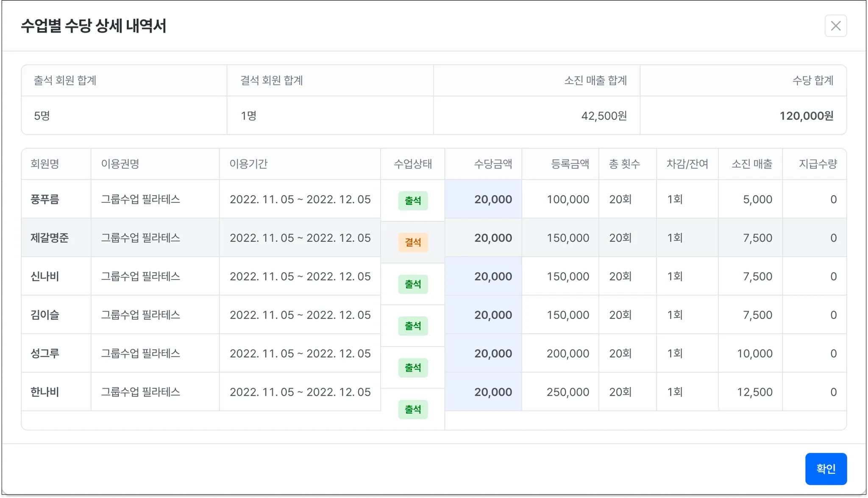The height and width of the screenshot is (498, 868).
Task: Click the 소진 매출 column header
Action: (751, 164)
